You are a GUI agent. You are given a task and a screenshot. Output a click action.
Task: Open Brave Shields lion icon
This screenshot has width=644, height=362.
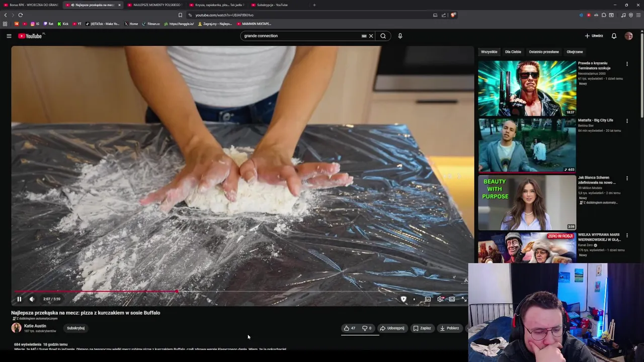453,15
